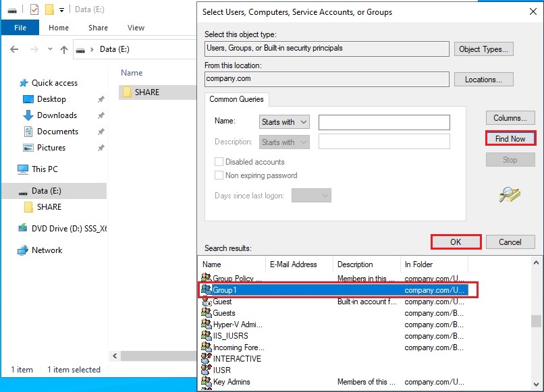Viewport: 544px width, 392px height.
Task: Switch to the View ribbon tab
Action: [136, 28]
